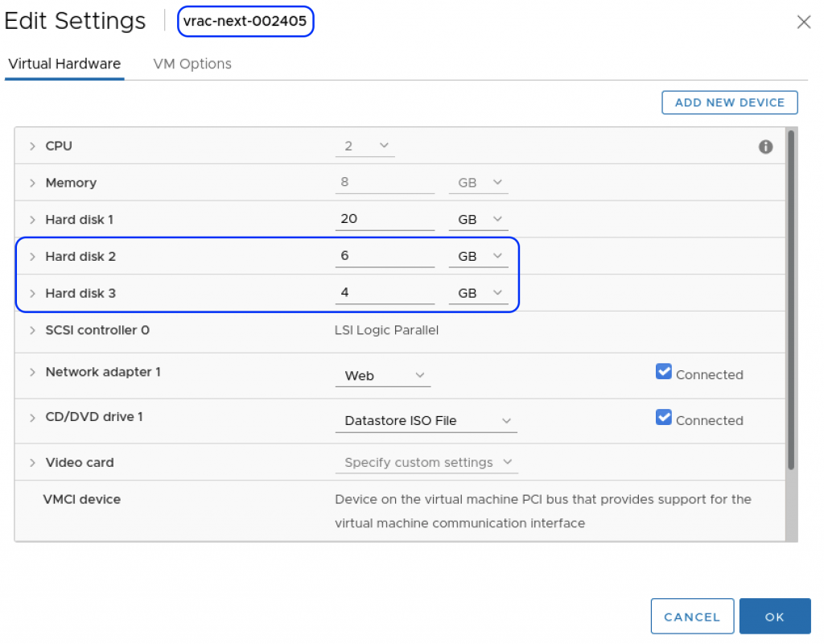
Task: Switch to the VM Options tab
Action: 192,64
